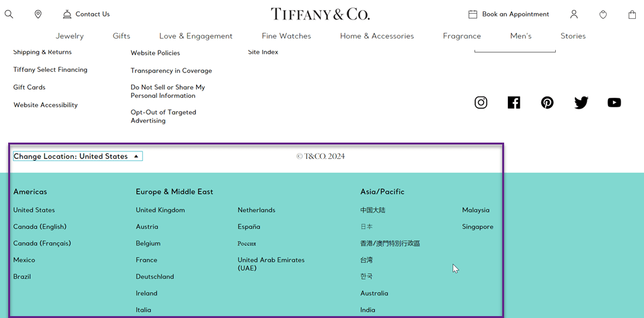Select United Arab Emirates (UAE) location
This screenshot has height=318, width=644.
(271, 264)
